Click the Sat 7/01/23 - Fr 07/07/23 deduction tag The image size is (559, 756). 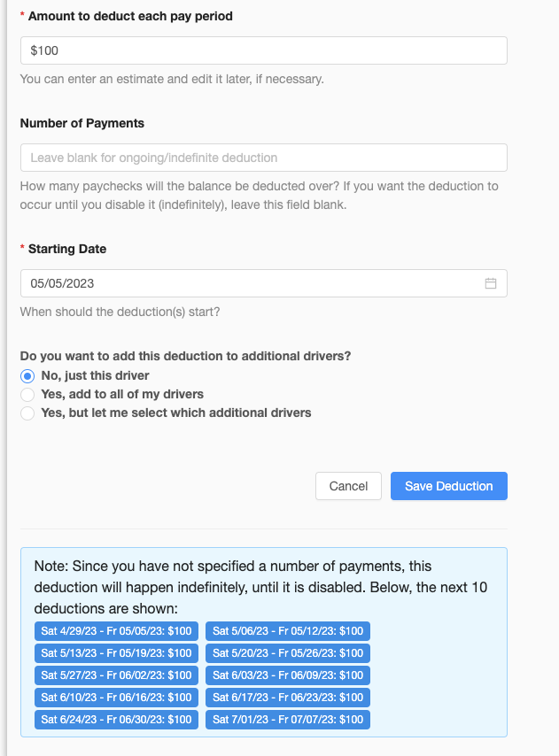[x=288, y=720]
